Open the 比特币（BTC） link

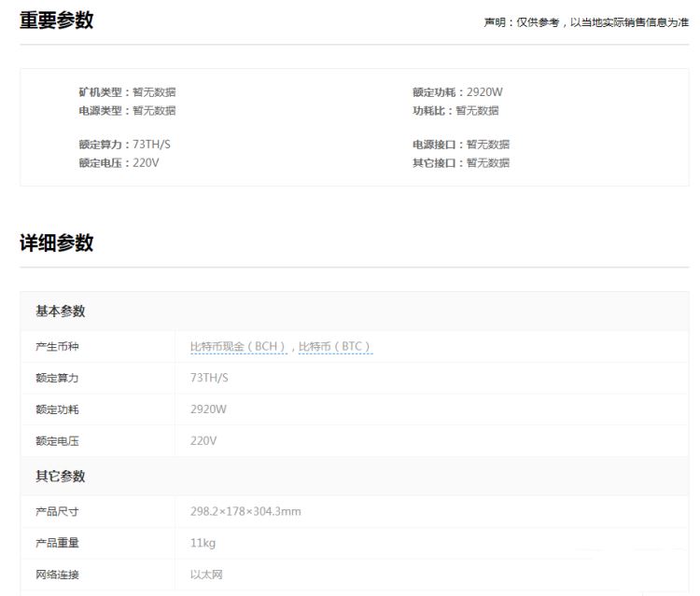point(335,347)
